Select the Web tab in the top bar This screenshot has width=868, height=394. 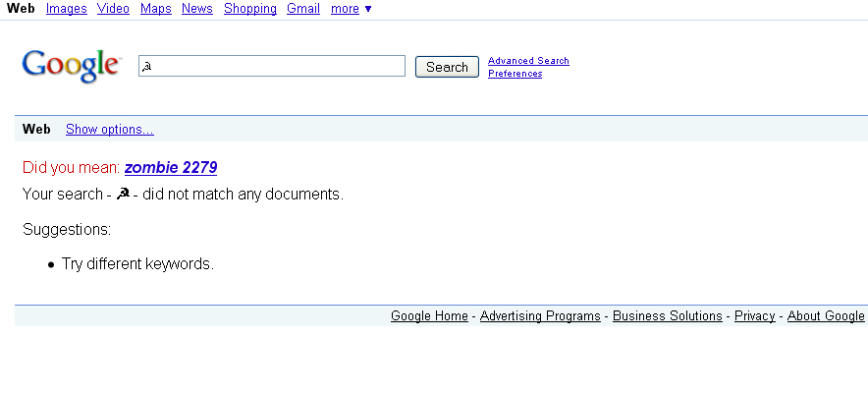(x=21, y=8)
